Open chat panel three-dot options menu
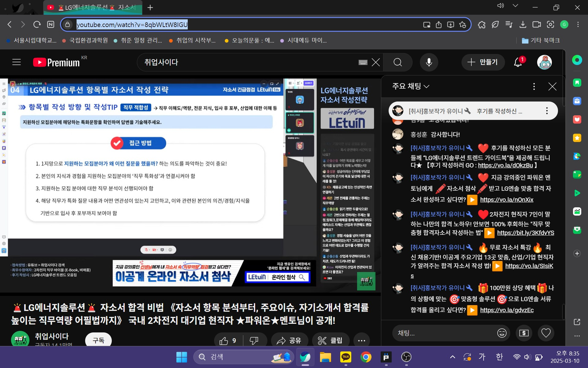The width and height of the screenshot is (588, 368). click(x=534, y=86)
